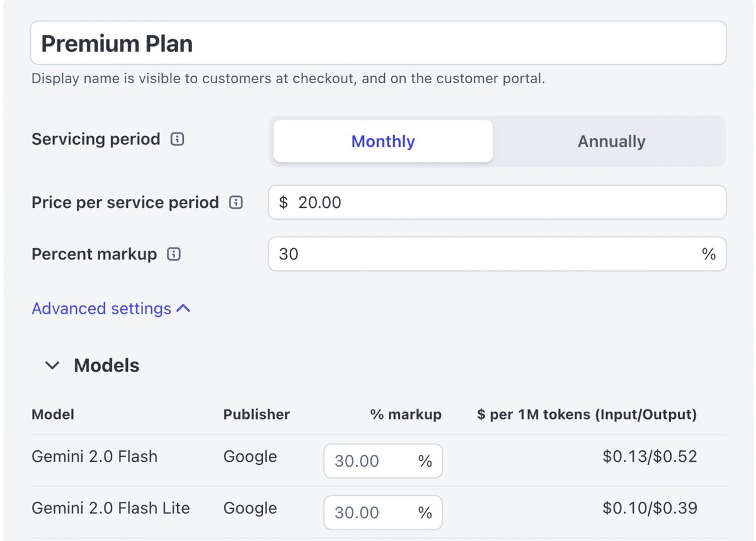Switch servicing period to Annually
This screenshot has height=541, width=756.
[611, 141]
